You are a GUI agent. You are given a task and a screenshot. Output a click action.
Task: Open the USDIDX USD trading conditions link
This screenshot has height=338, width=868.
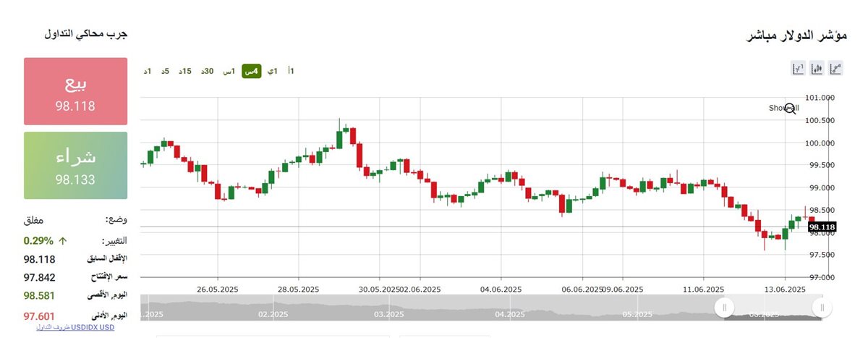tap(75, 328)
